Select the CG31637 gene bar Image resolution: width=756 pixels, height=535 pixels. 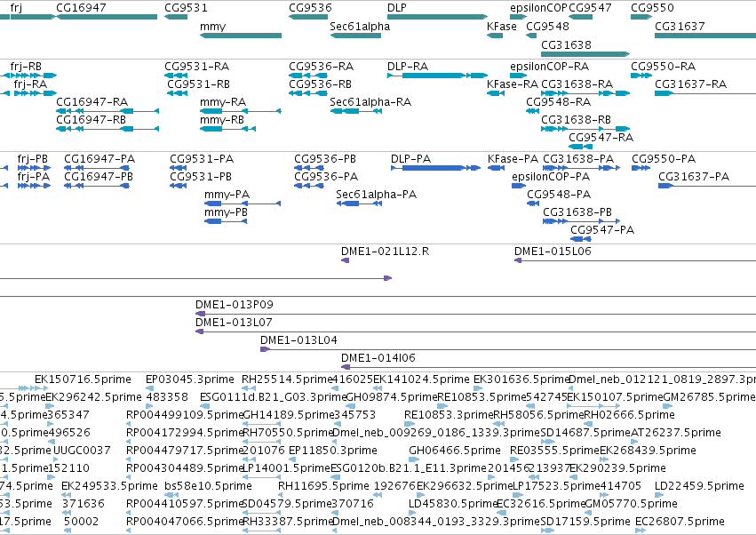[705, 36]
